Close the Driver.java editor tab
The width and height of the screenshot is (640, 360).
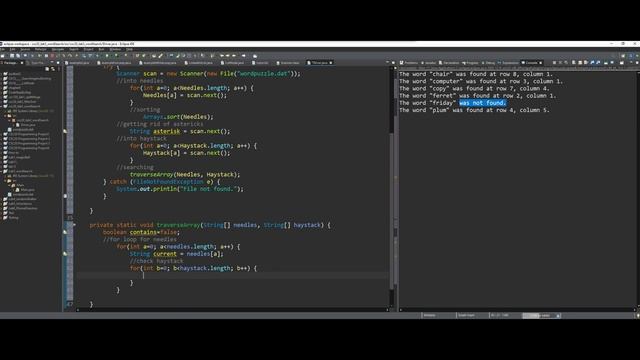[x=331, y=63]
